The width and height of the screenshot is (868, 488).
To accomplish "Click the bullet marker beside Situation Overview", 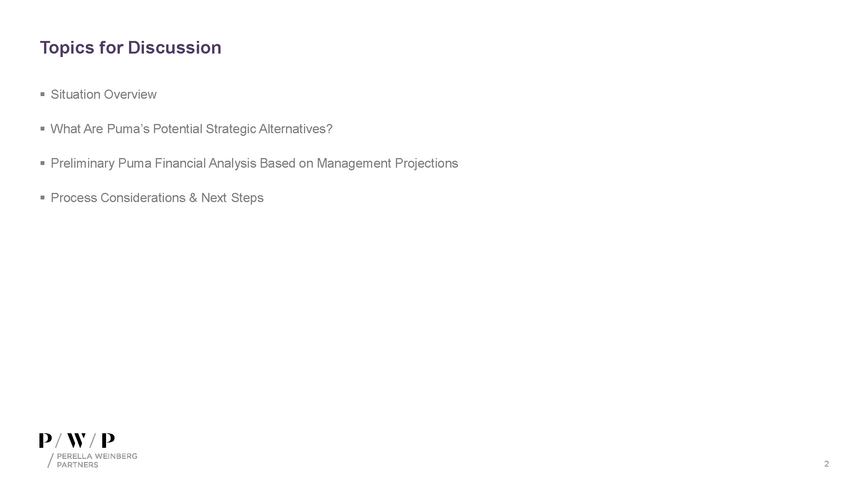I will 43,94.
